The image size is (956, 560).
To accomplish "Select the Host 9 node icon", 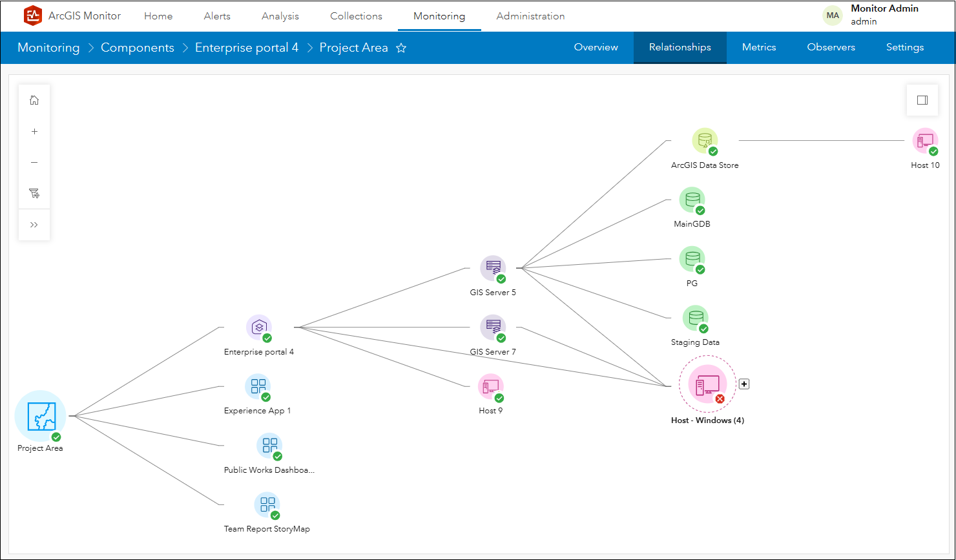I will tap(491, 387).
